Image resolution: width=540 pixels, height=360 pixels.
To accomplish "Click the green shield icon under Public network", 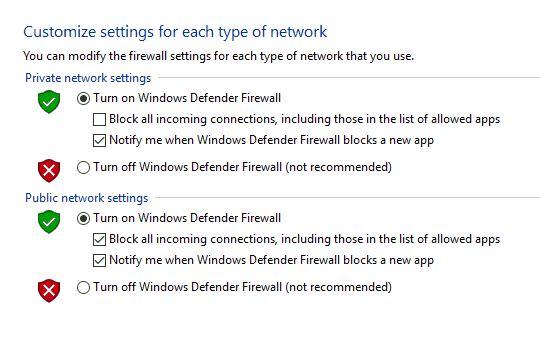I will (49, 222).
